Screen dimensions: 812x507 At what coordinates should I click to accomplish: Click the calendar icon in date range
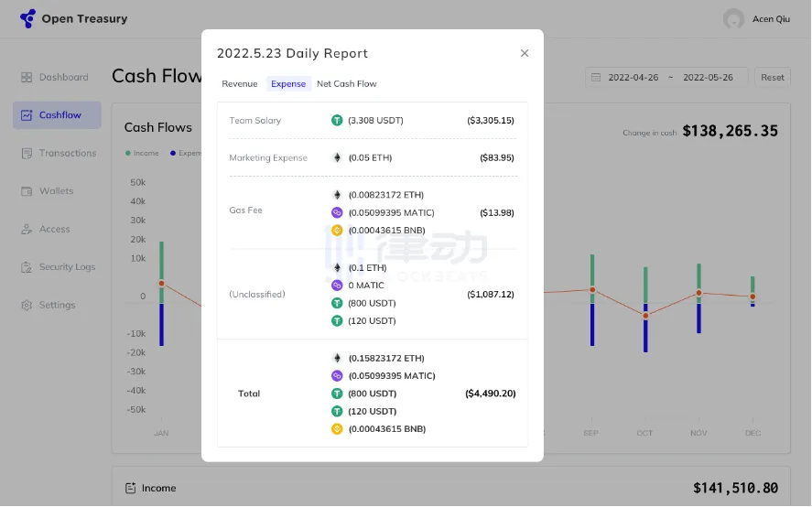596,78
